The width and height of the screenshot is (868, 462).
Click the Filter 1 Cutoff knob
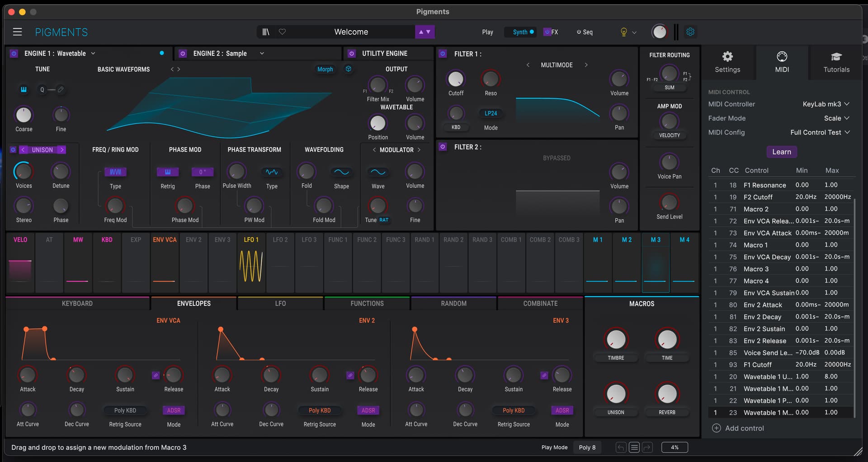(456, 79)
